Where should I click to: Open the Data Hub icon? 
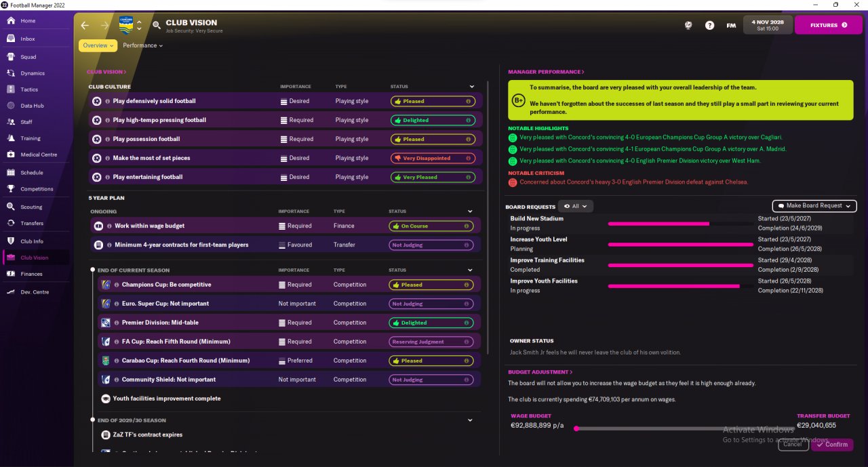coord(11,106)
